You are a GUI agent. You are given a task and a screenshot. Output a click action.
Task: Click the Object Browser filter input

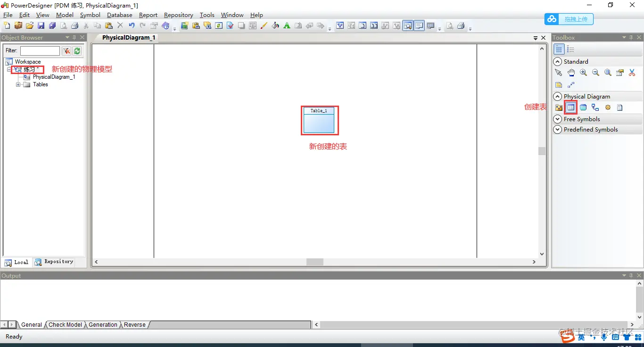(x=40, y=51)
